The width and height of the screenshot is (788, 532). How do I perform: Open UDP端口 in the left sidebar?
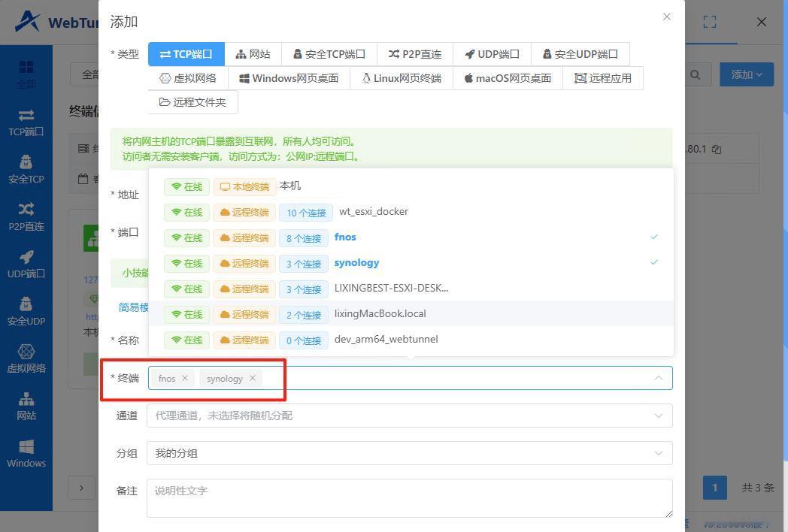point(26,264)
